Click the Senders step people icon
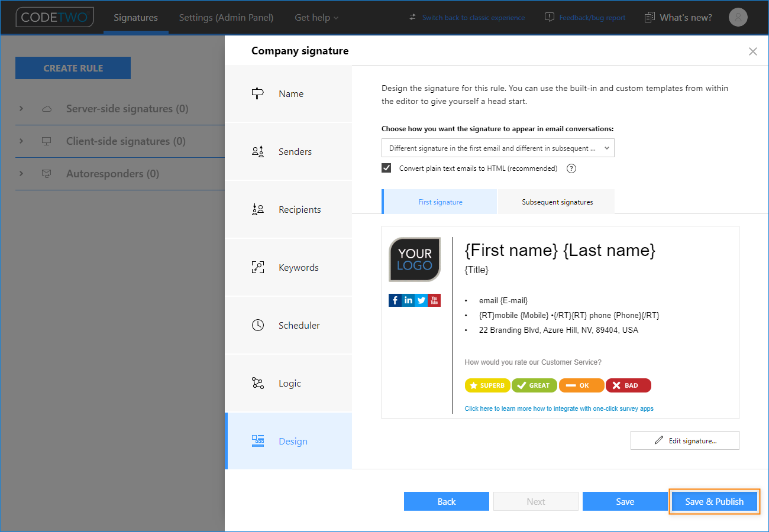 (x=257, y=151)
